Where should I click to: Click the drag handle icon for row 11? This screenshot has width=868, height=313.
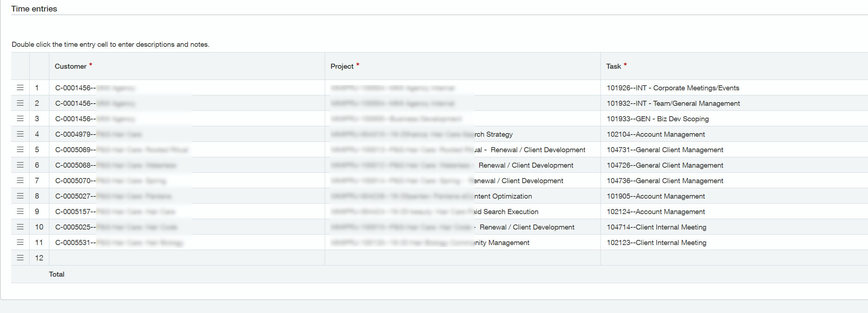pos(20,242)
